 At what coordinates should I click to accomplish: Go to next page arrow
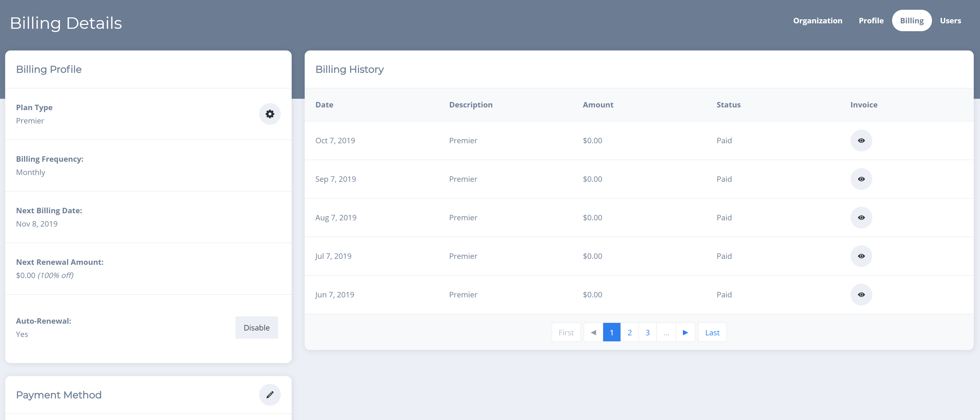(x=685, y=333)
